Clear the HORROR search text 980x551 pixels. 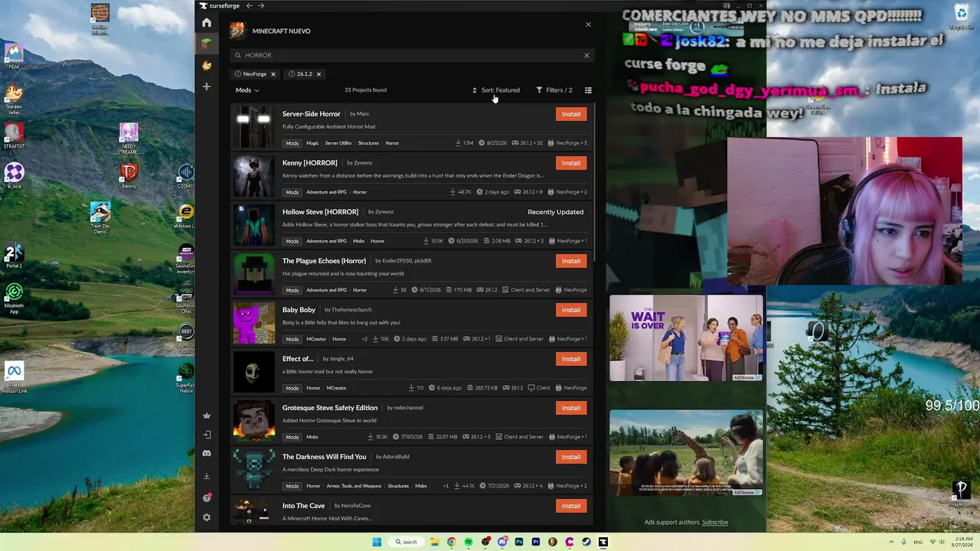click(x=586, y=55)
